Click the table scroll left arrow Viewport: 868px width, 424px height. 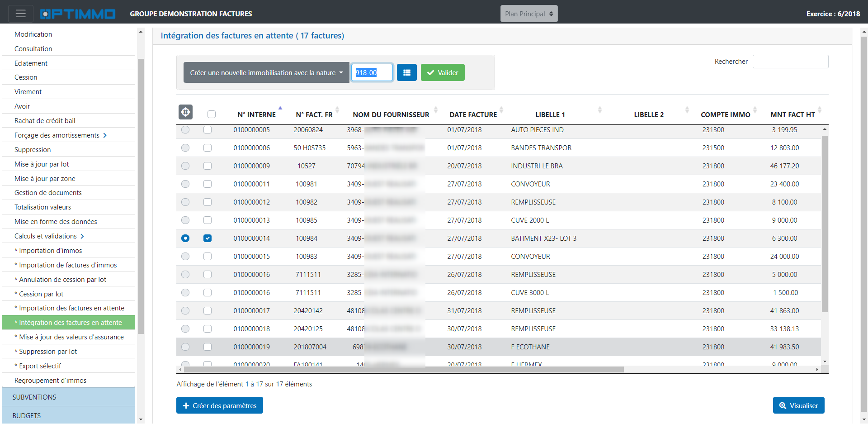click(x=180, y=369)
